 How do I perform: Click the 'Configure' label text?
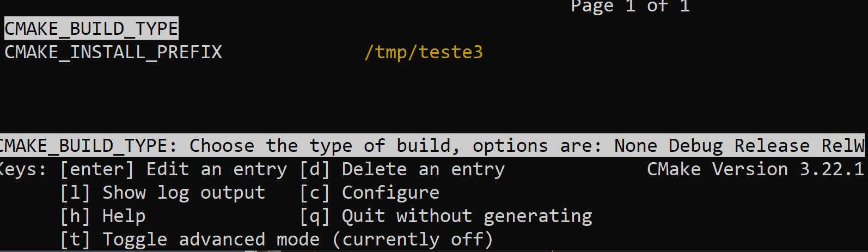(390, 193)
